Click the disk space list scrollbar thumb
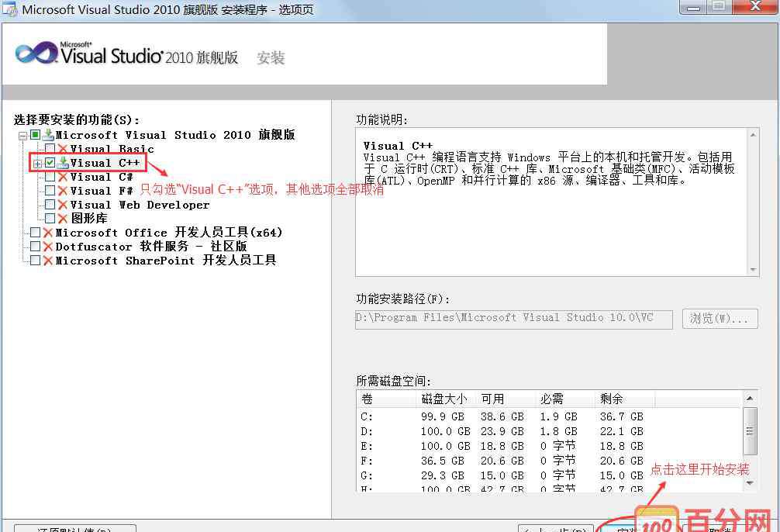Image resolution: width=780 pixels, height=532 pixels. [750, 431]
